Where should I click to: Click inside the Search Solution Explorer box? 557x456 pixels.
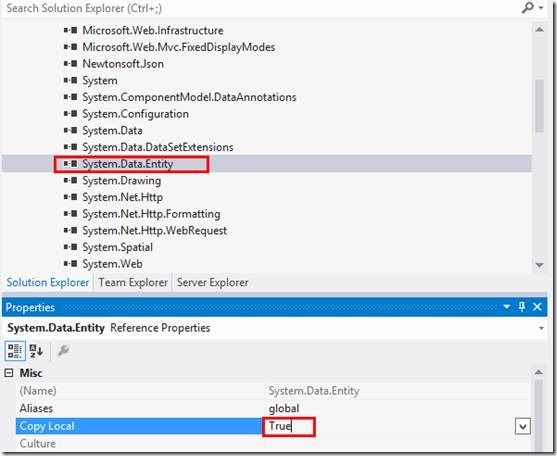tap(261, 8)
